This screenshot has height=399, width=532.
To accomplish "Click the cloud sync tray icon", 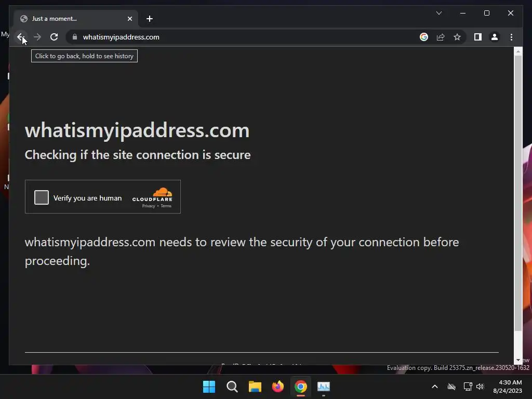I will [x=451, y=387].
